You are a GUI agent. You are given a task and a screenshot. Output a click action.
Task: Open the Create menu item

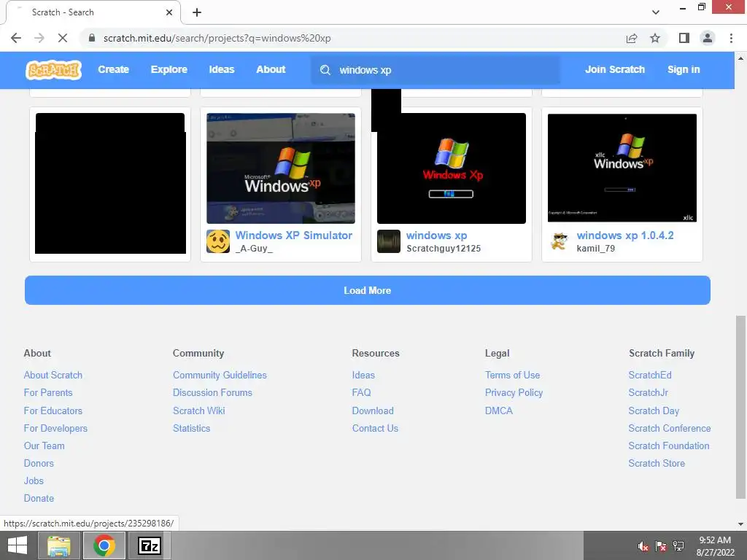pyautogui.click(x=113, y=69)
